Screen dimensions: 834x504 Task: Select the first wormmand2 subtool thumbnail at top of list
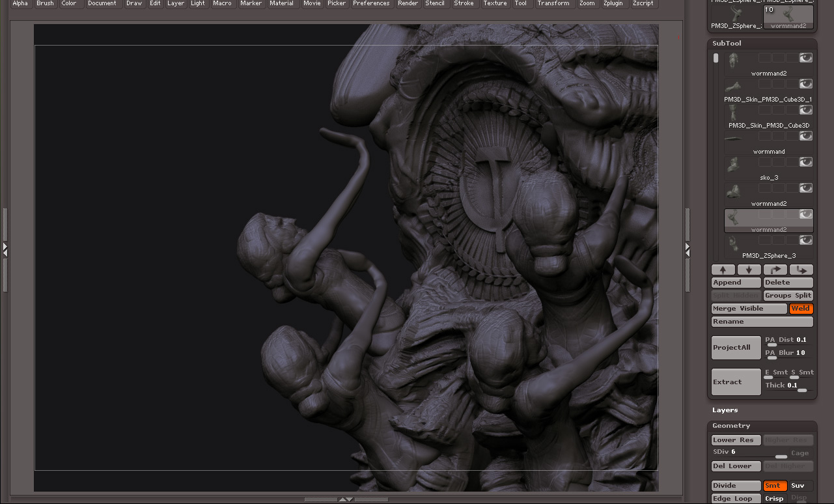pos(734,61)
